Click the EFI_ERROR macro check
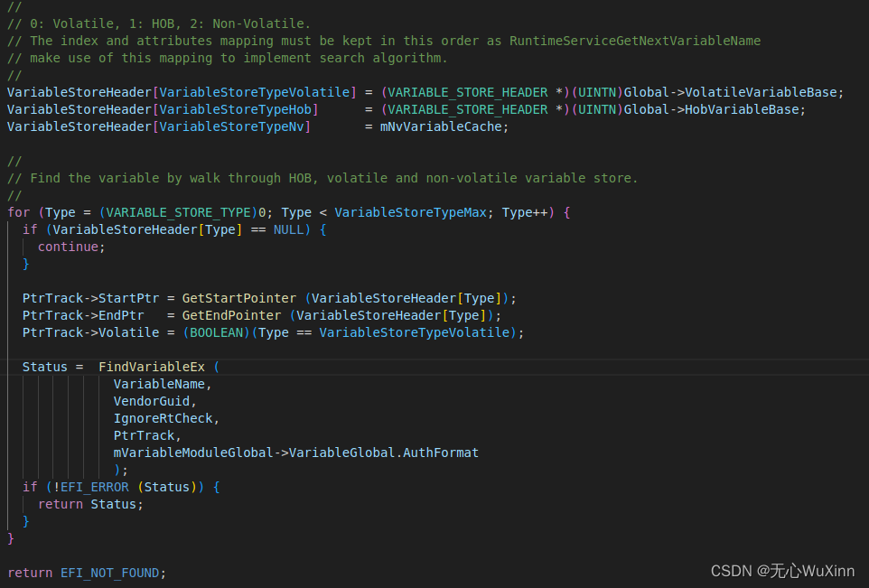The width and height of the screenshot is (869, 588). point(97,486)
